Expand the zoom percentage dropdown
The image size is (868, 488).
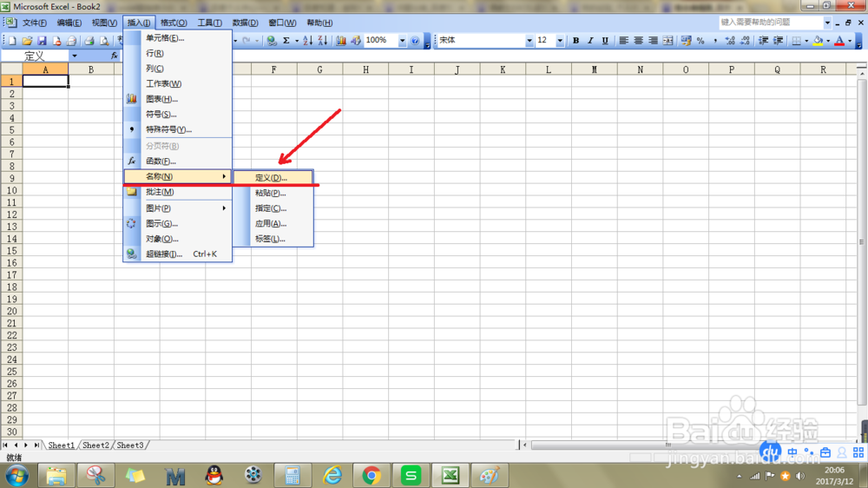coord(403,41)
